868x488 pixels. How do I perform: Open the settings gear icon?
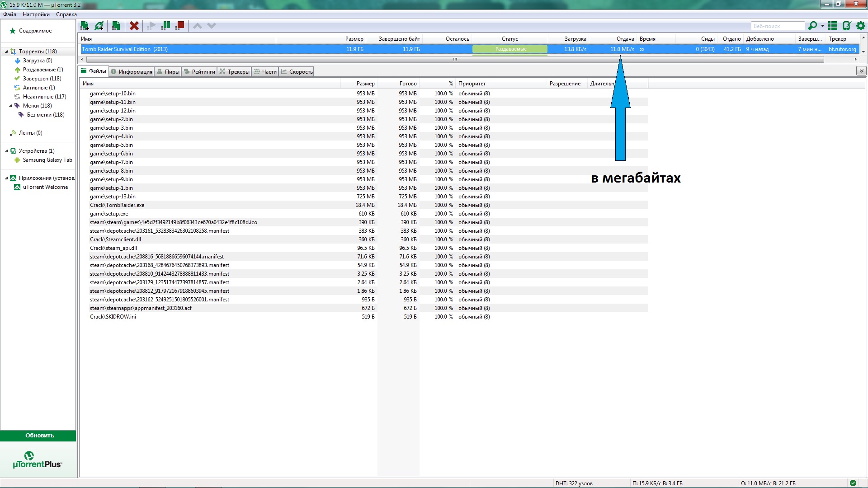(861, 26)
